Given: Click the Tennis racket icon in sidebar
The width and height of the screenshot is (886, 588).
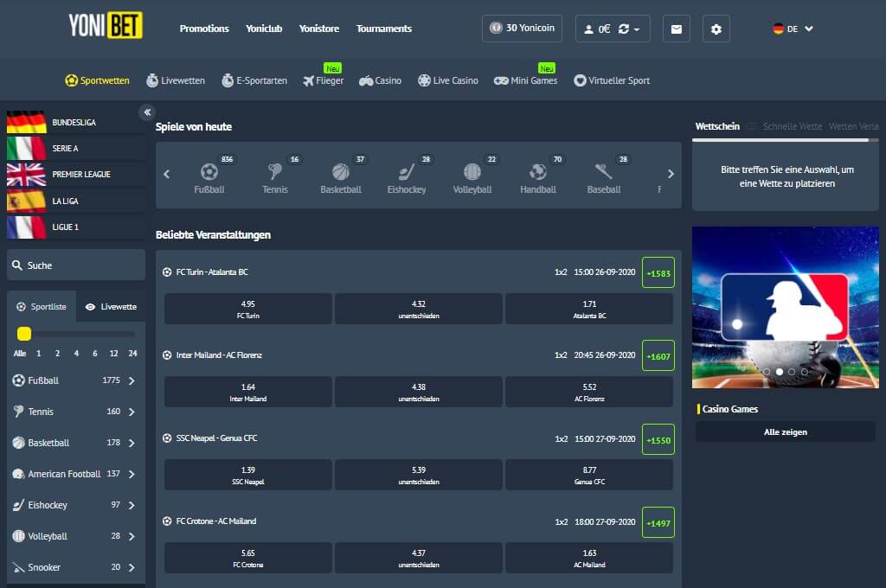Looking at the screenshot, I should point(19,412).
